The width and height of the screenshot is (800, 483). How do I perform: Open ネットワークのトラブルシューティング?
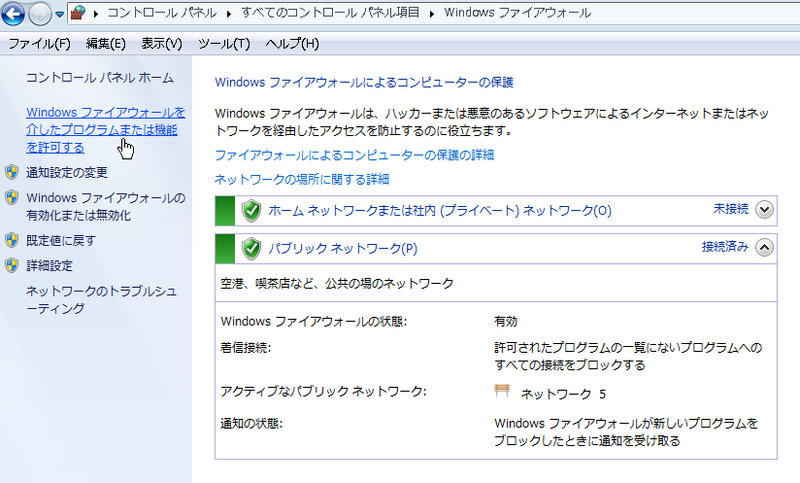pyautogui.click(x=102, y=300)
